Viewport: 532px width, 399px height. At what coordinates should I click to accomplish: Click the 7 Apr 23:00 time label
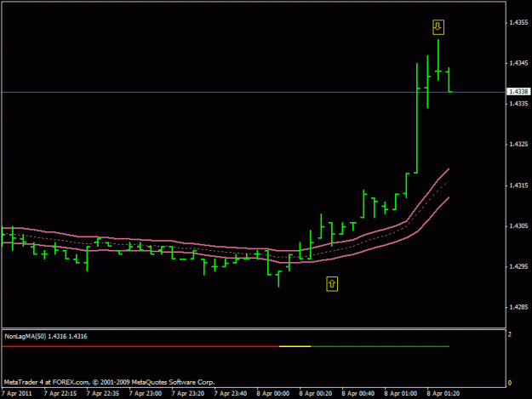(x=146, y=394)
